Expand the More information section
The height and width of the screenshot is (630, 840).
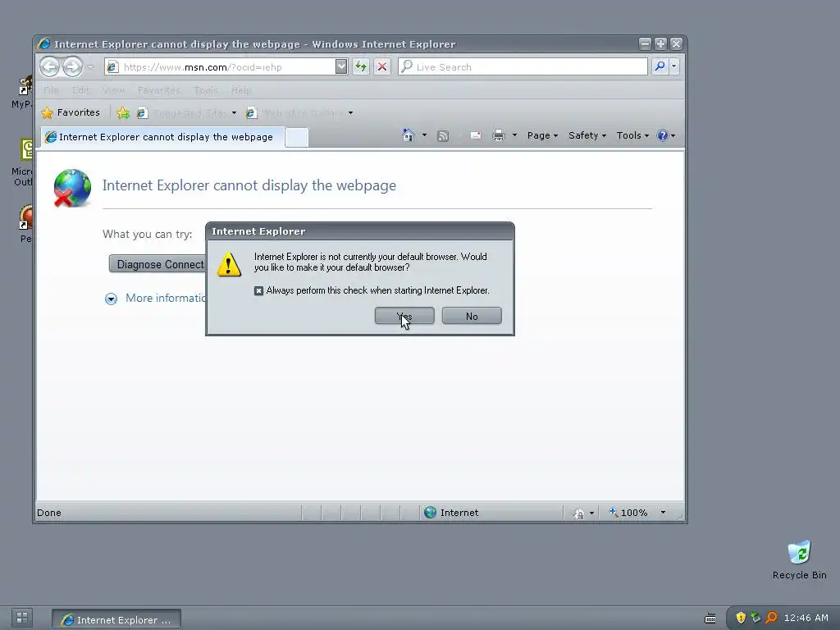[155, 299]
